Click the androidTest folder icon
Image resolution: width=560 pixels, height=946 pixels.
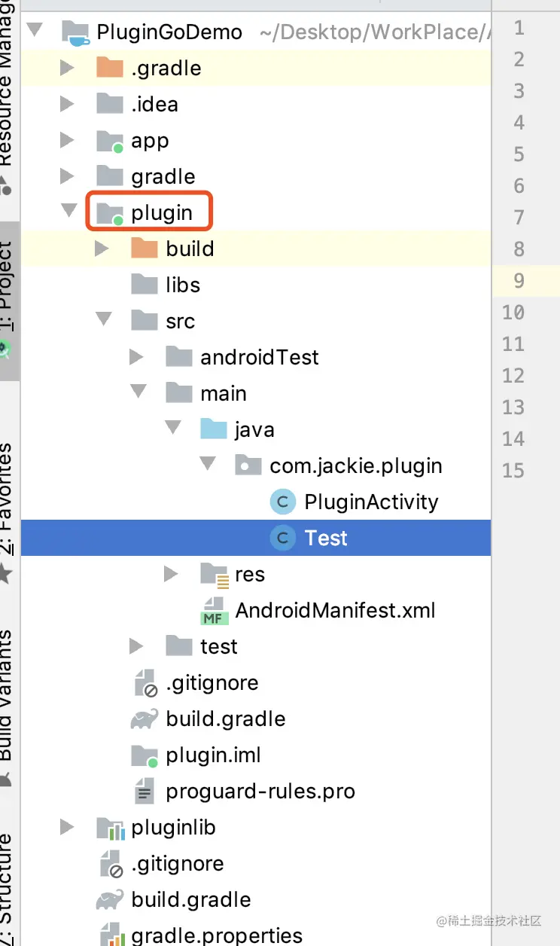(x=179, y=357)
